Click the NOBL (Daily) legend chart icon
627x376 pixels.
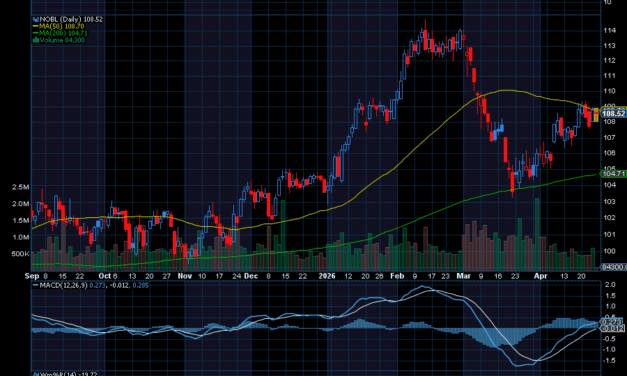click(x=36, y=19)
